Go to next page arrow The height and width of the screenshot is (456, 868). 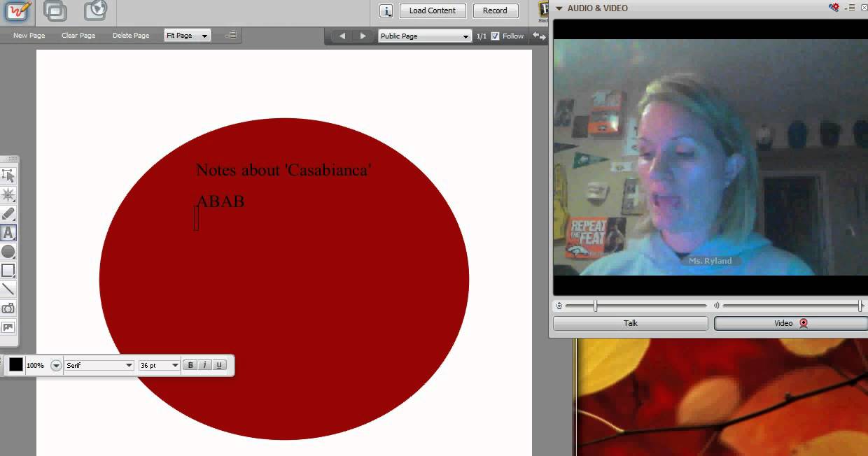363,36
